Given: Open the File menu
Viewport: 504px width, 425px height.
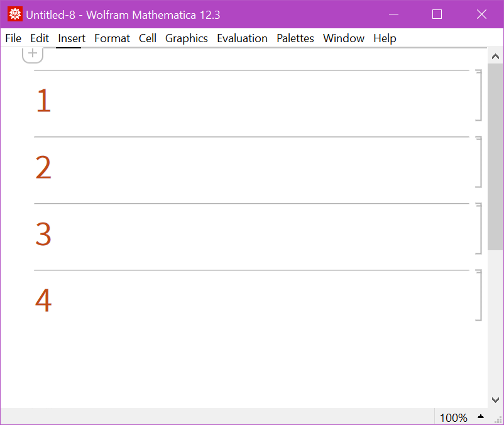Looking at the screenshot, I should click(x=13, y=38).
